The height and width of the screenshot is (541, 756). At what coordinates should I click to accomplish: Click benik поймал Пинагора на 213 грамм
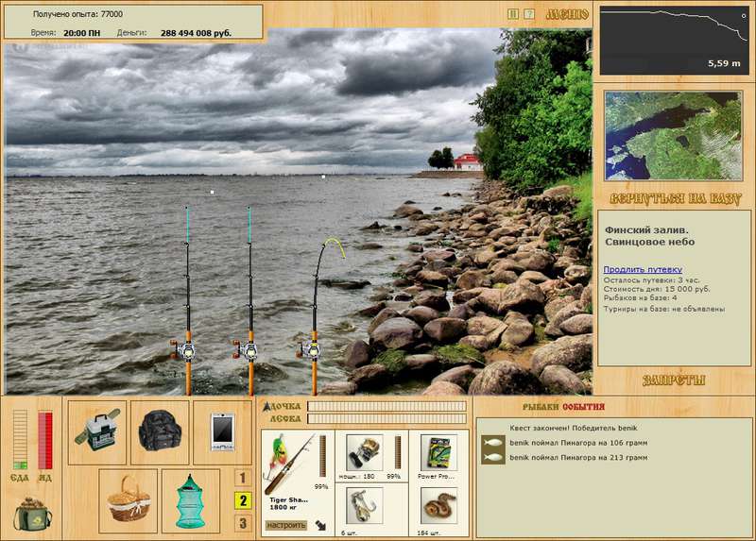tap(578, 457)
